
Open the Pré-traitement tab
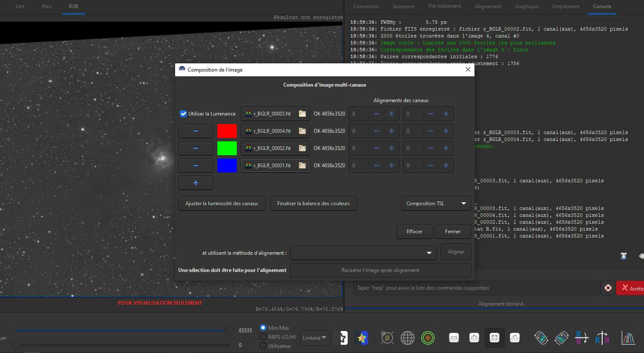[445, 6]
